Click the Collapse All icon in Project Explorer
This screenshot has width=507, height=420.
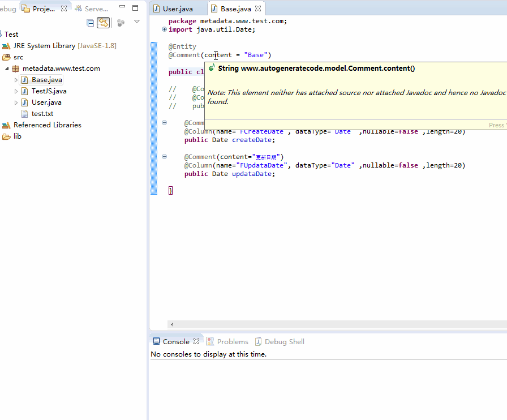click(x=89, y=23)
